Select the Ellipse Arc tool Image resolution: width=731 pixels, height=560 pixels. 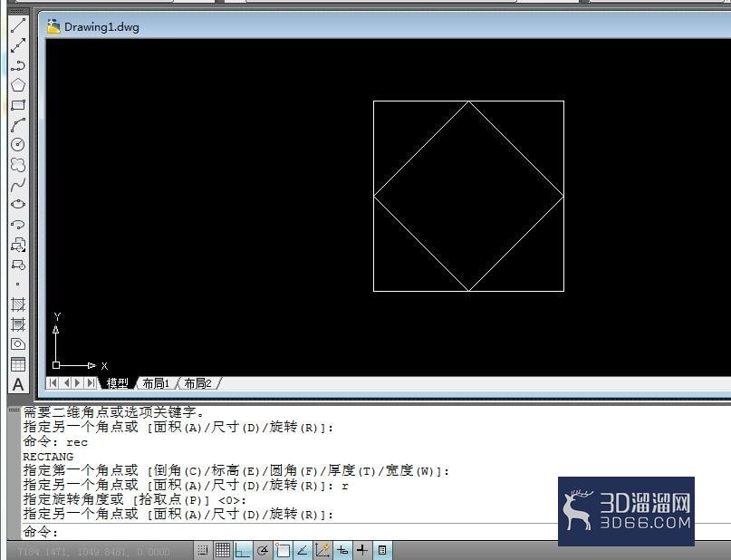(x=18, y=225)
